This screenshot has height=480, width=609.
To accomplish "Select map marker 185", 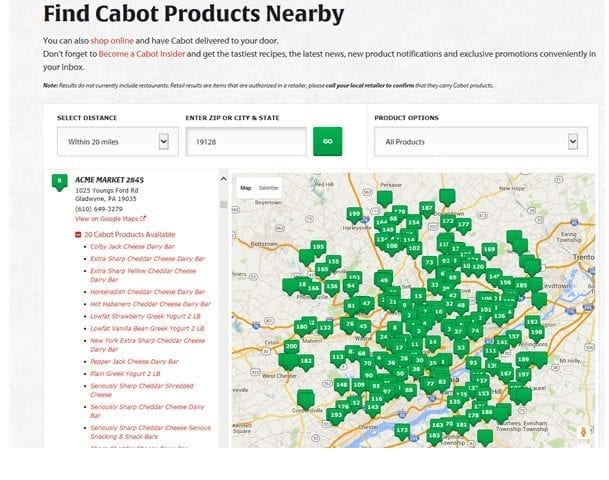I will [521, 286].
